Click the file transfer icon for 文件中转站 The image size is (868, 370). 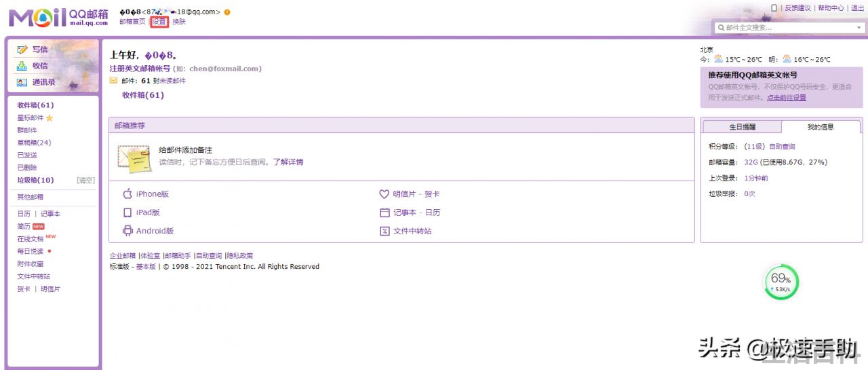384,231
